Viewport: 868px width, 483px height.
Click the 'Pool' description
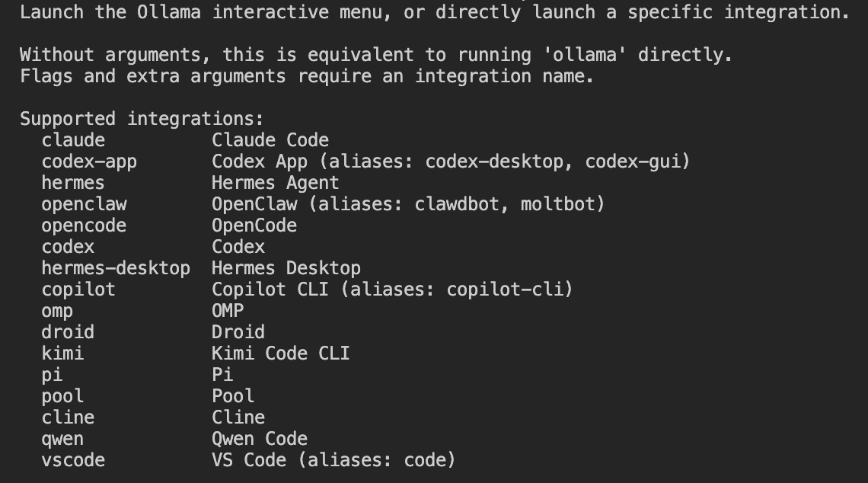click(x=232, y=396)
